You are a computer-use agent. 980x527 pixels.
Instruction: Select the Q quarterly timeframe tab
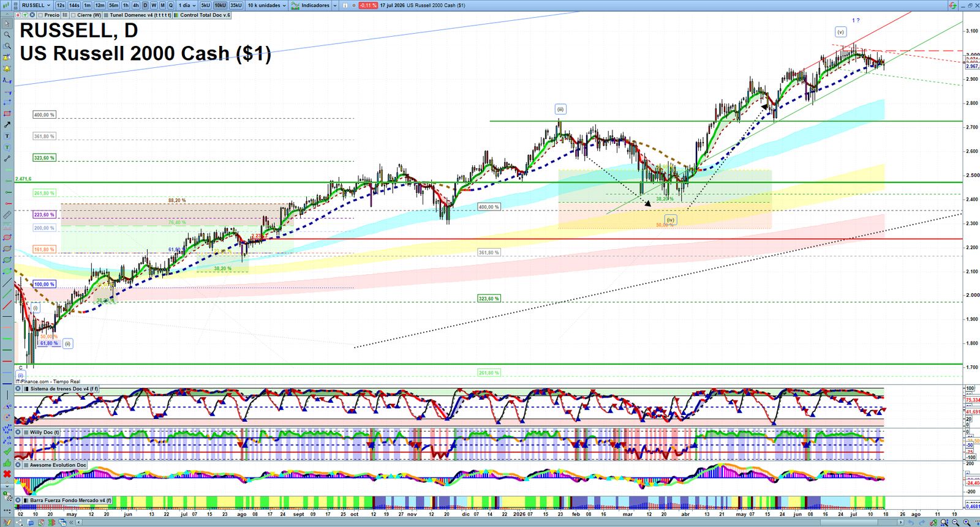(x=171, y=6)
